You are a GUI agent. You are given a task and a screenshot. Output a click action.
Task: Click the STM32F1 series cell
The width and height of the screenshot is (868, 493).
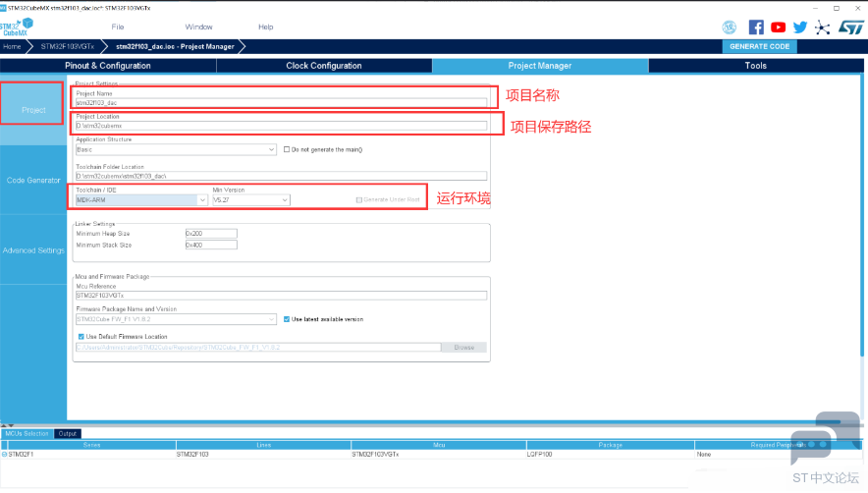click(21, 455)
